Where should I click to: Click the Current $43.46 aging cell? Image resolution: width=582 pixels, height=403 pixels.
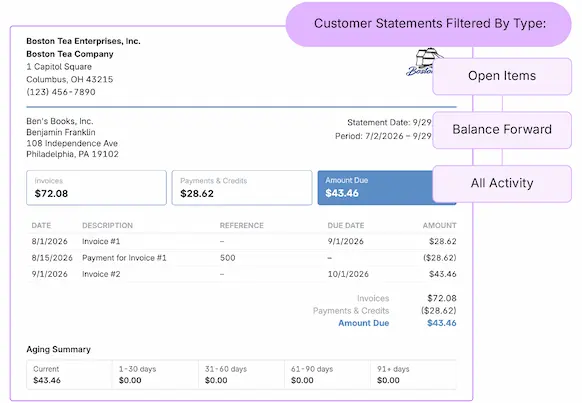pos(69,375)
